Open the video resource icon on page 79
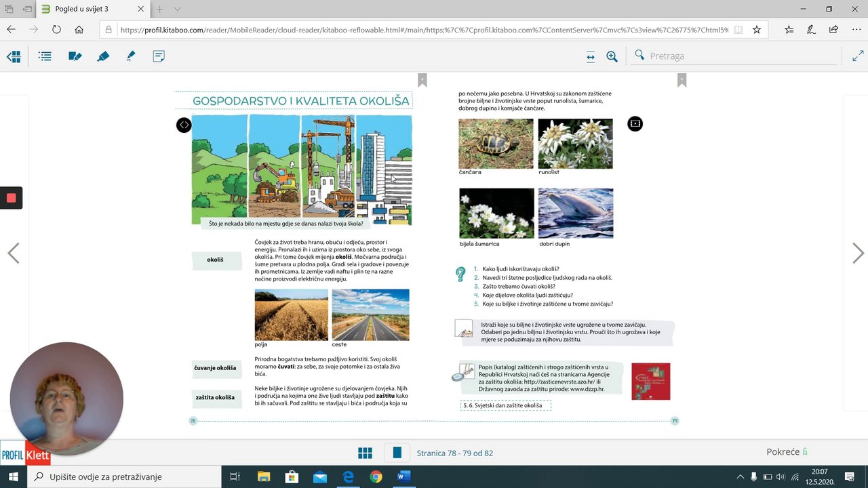Viewport: 868px width, 488px height. [x=635, y=123]
